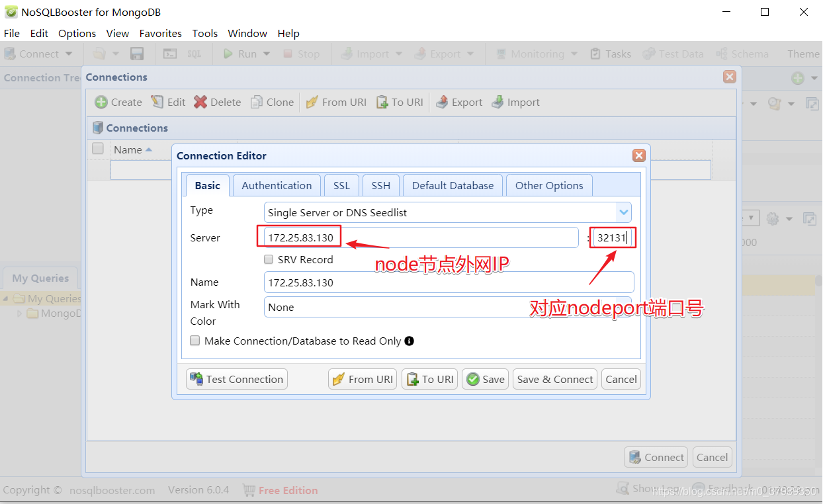Image resolution: width=823 pixels, height=504 pixels.
Task: Expand My Queries tree folder
Action: [6, 299]
